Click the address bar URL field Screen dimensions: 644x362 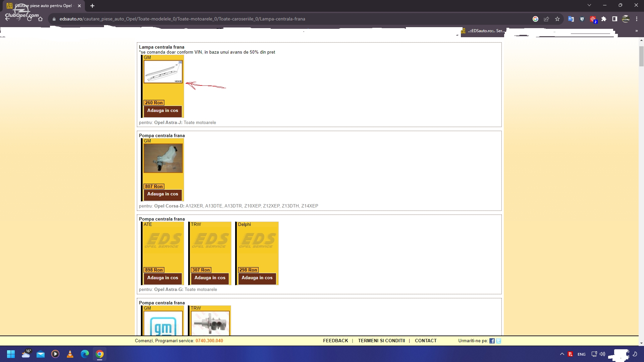288,19
